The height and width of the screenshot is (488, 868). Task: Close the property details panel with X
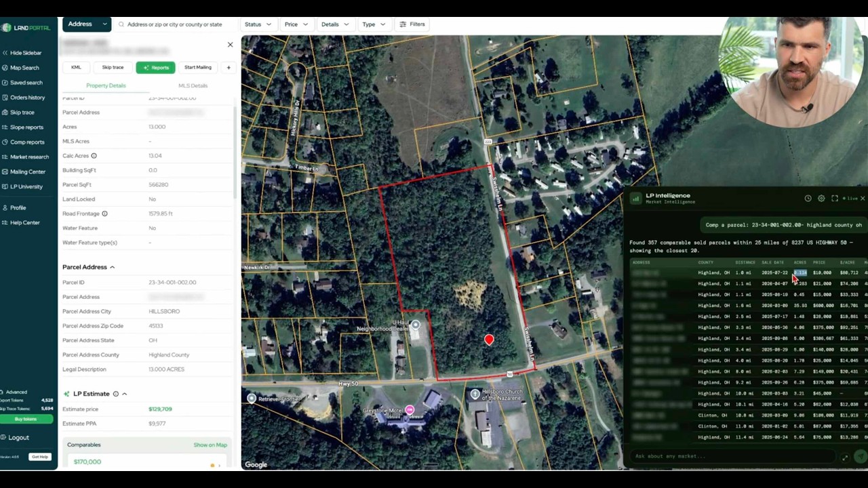click(230, 45)
